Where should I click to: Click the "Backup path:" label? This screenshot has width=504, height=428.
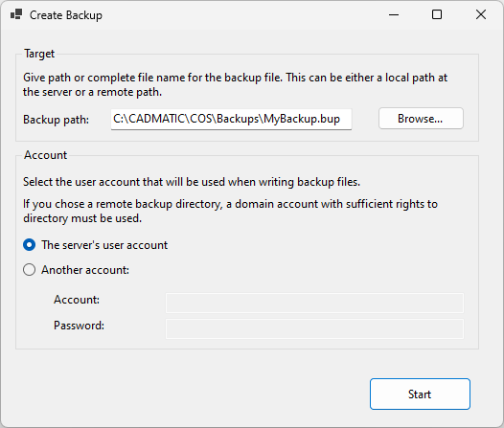pos(56,120)
